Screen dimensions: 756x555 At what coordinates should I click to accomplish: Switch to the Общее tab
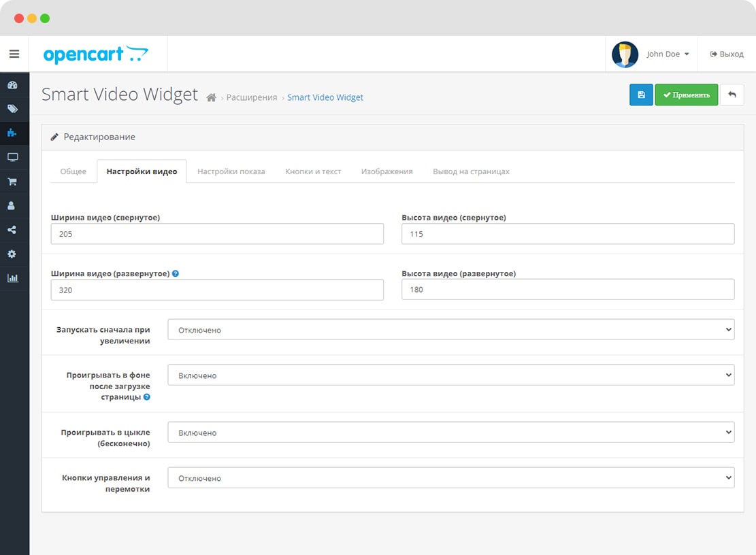pyautogui.click(x=73, y=171)
